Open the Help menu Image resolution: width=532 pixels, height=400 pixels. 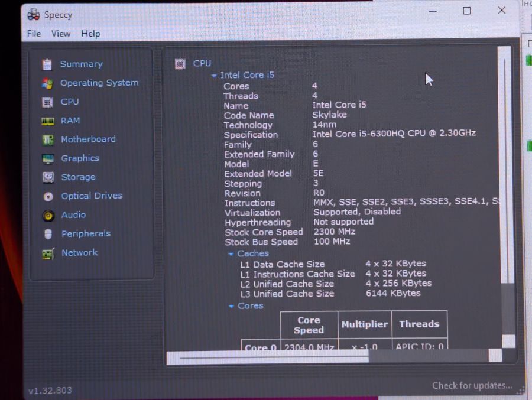[x=90, y=34]
